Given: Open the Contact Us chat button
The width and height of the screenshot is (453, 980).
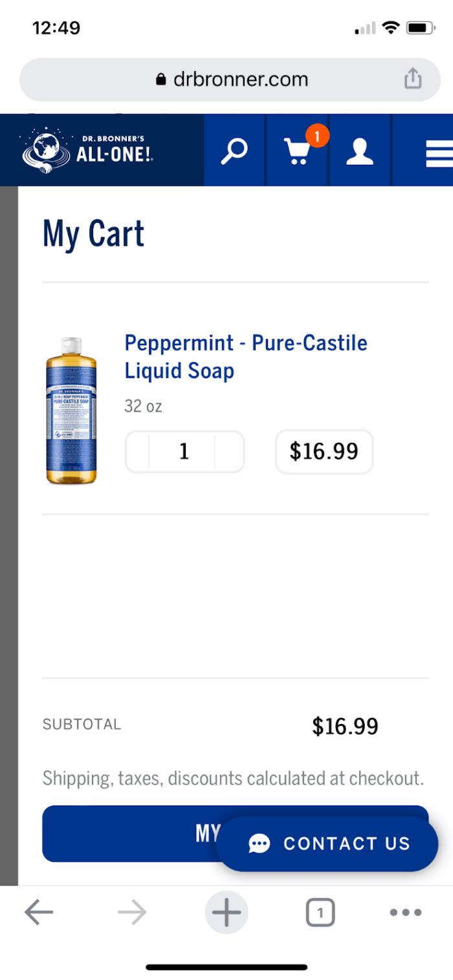Looking at the screenshot, I should [327, 844].
